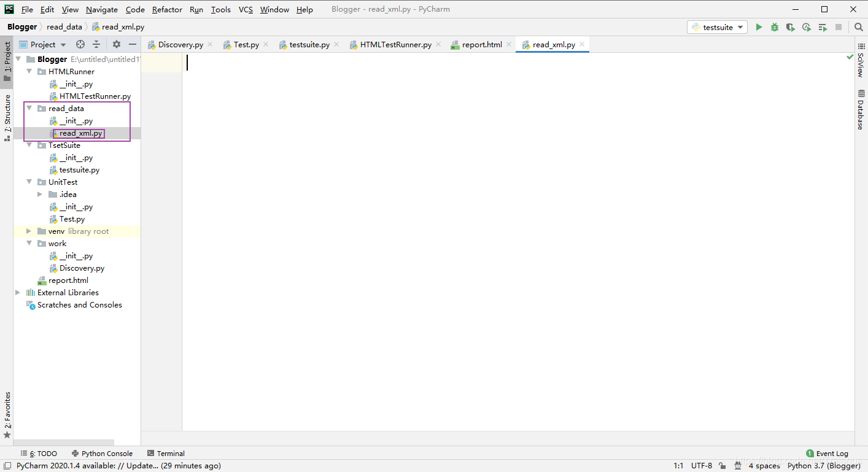Toggle the Favorites tool window

[7, 415]
